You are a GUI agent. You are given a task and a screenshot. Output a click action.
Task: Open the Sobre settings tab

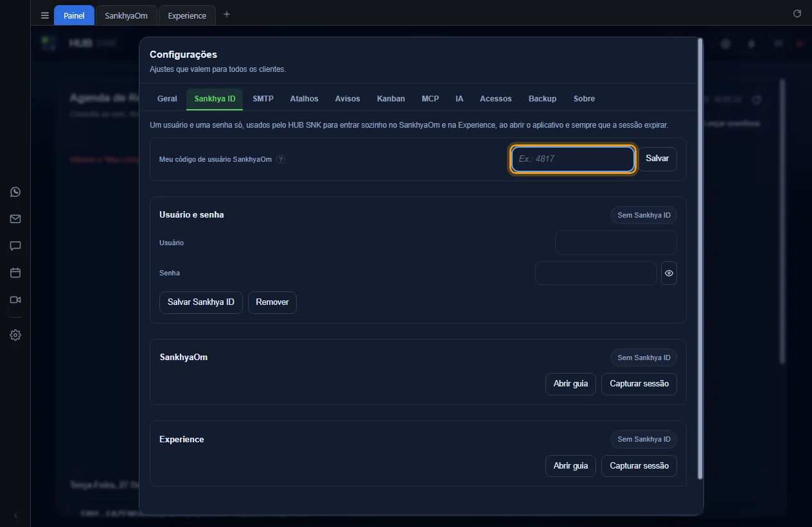[584, 99]
